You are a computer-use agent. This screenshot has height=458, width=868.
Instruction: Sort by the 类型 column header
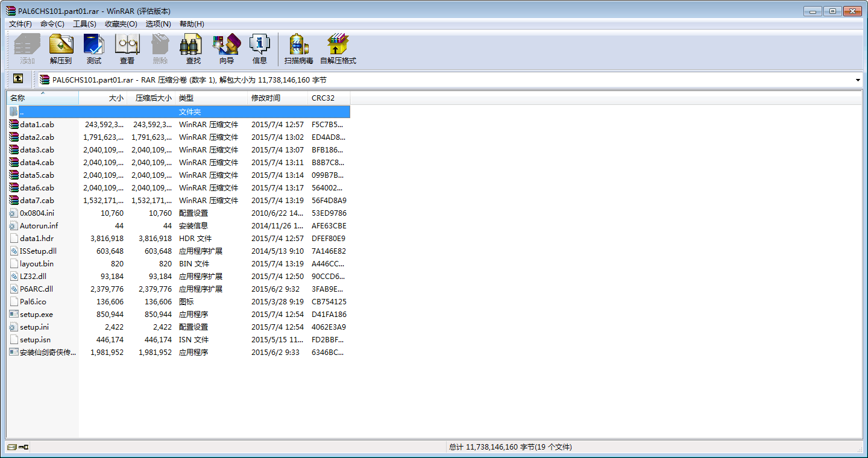212,98
